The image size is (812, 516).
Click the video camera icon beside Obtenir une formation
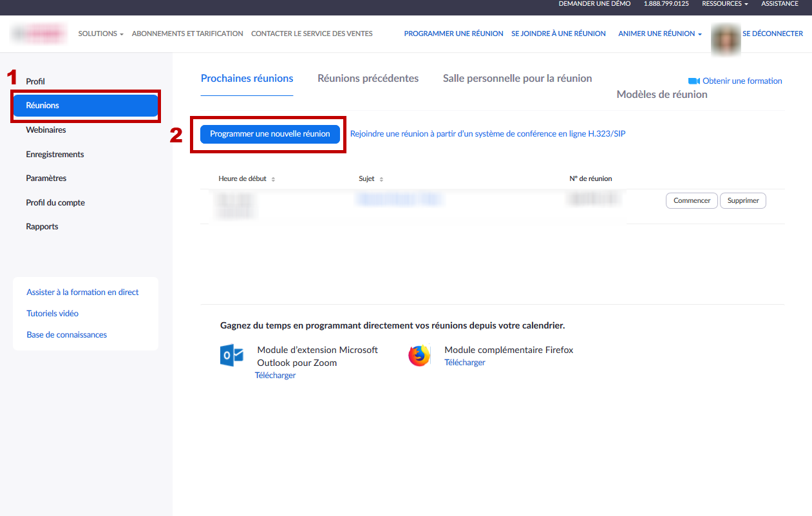pos(694,81)
